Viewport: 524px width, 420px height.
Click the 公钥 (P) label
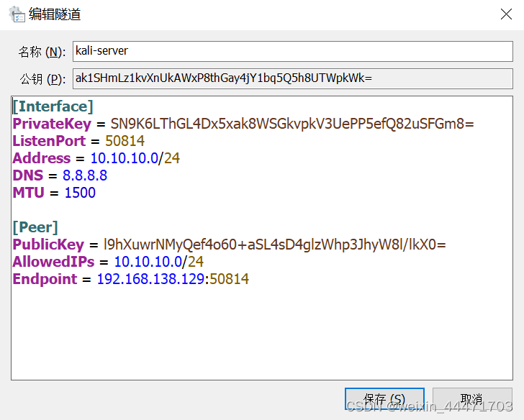42,79
